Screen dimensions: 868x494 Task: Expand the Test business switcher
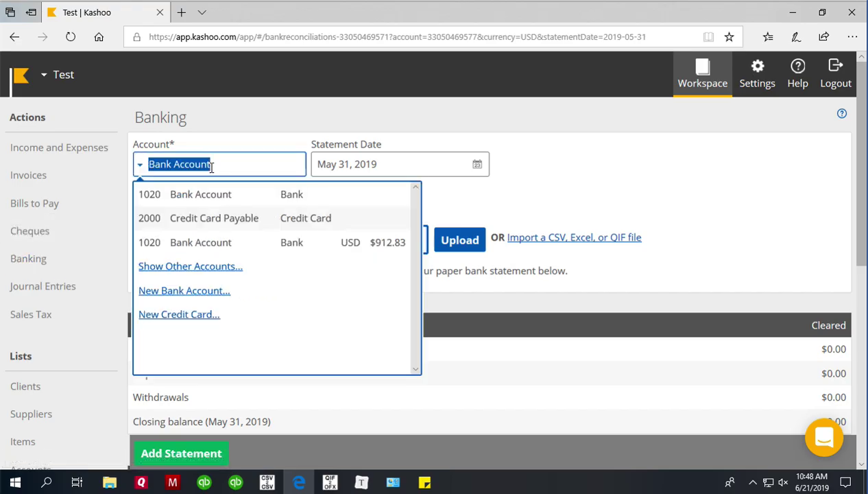pyautogui.click(x=44, y=75)
